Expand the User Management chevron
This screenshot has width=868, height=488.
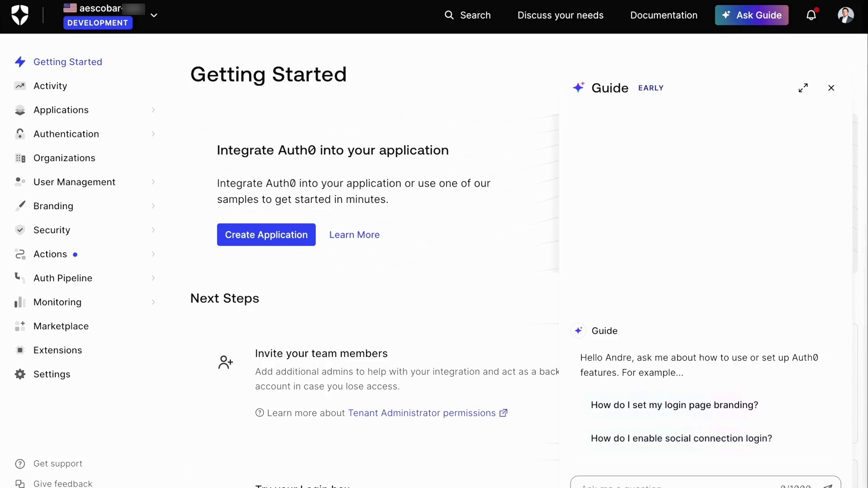(x=153, y=182)
